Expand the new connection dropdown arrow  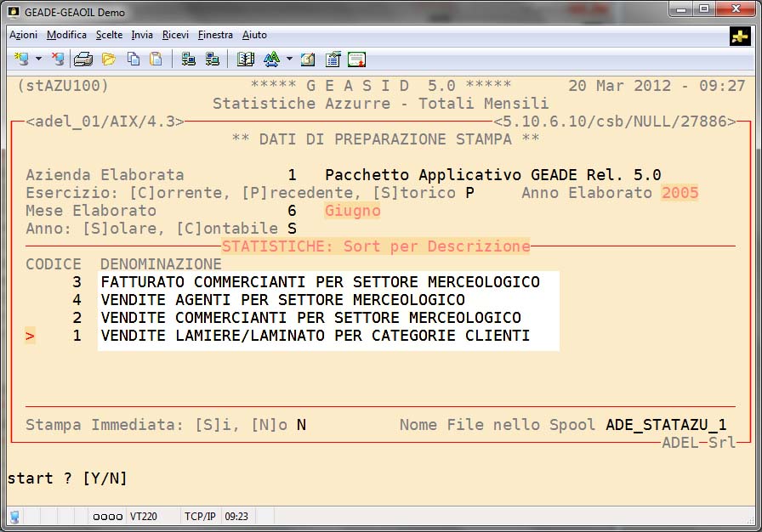[x=38, y=59]
